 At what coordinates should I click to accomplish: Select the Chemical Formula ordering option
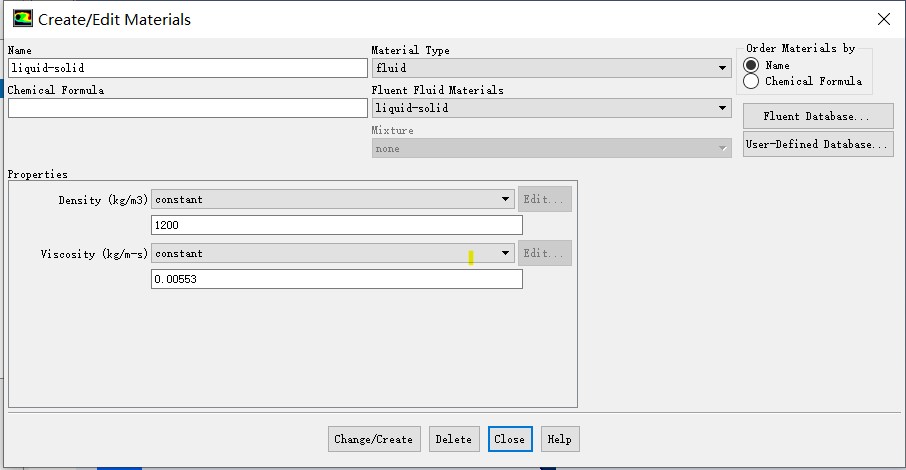[751, 81]
